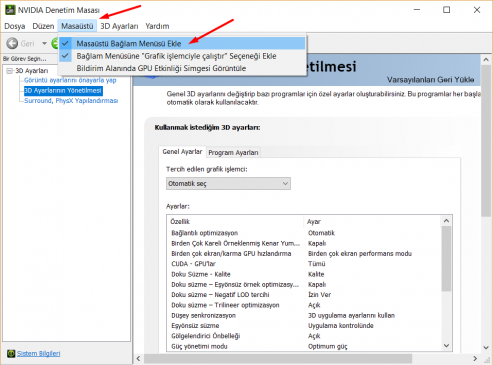Open the Yardım menu
The image size is (493, 365).
[157, 26]
